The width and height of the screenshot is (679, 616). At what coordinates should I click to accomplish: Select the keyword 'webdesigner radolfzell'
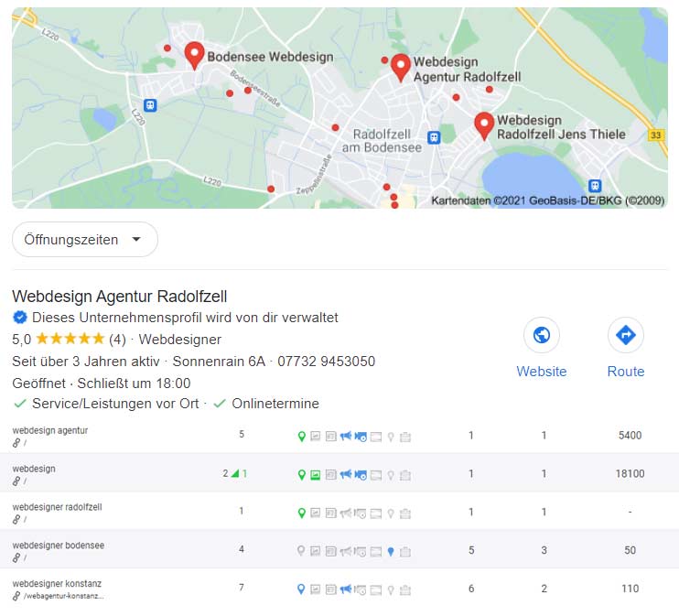coord(57,507)
